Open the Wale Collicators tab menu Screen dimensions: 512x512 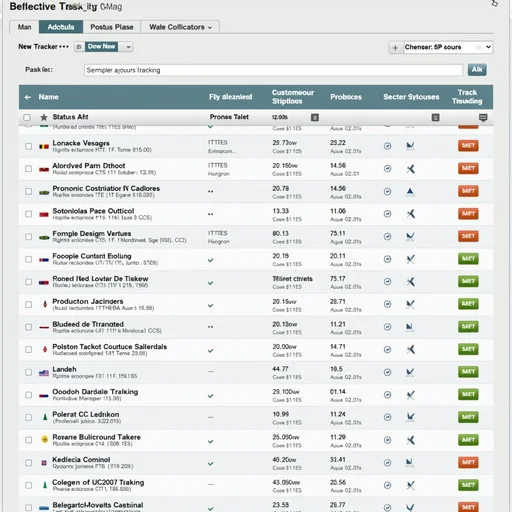[180, 27]
